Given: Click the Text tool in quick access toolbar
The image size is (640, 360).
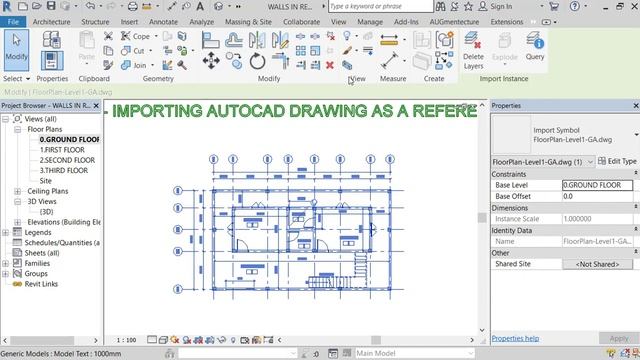Looking at the screenshot, I should coord(200,6).
